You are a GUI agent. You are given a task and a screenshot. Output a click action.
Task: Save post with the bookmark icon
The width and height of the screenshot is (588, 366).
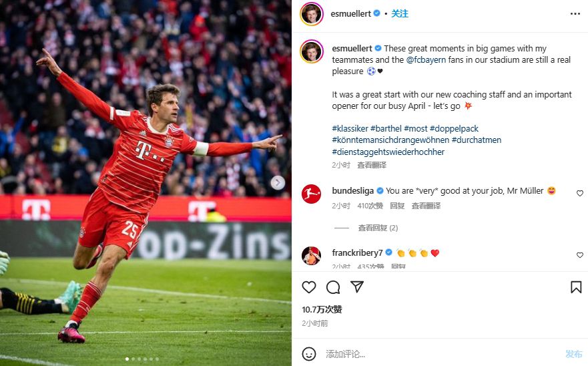click(x=576, y=287)
